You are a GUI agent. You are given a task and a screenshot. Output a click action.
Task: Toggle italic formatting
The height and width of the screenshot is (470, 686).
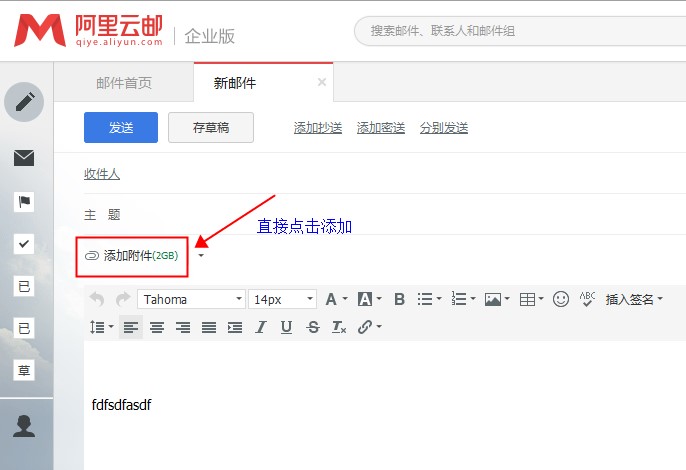point(261,327)
